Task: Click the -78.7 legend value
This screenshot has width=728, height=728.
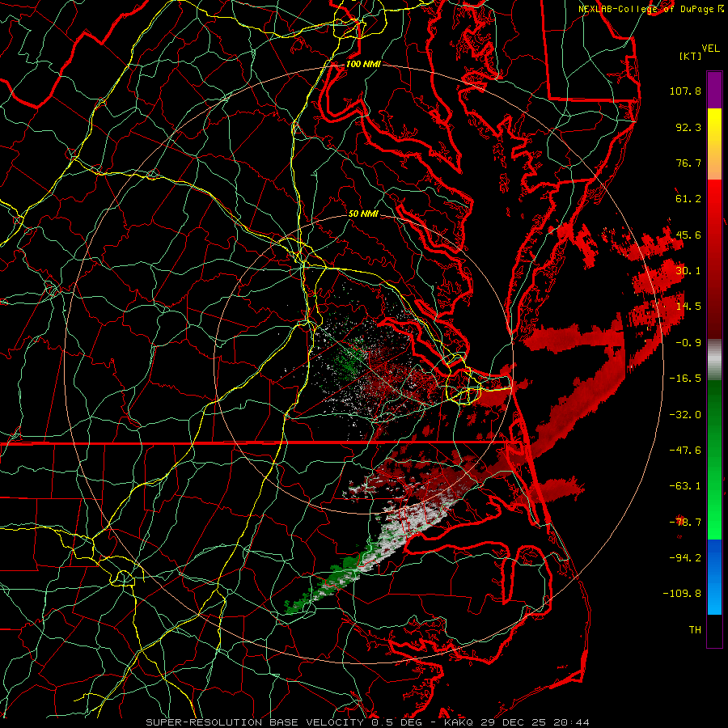Action: (x=685, y=523)
